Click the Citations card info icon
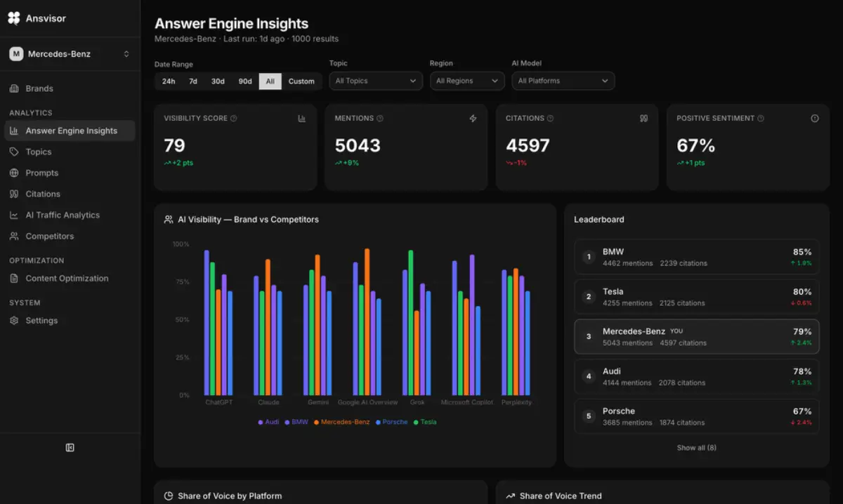The image size is (843, 504). click(x=550, y=119)
